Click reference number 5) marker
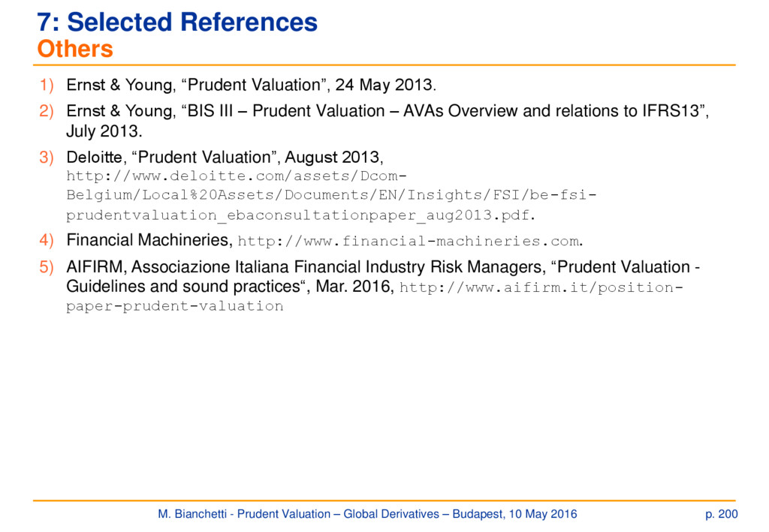The width and height of the screenshot is (769, 532). pyautogui.click(x=47, y=267)
